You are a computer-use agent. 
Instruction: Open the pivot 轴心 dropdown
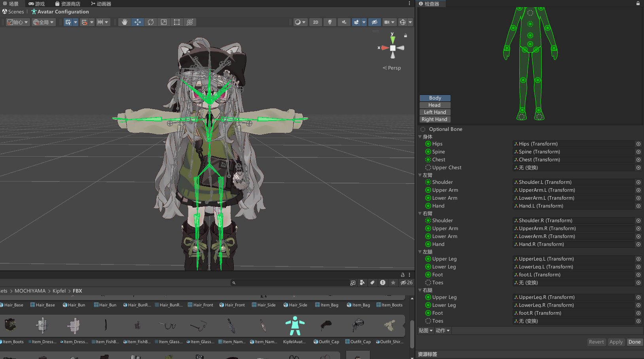pos(18,22)
